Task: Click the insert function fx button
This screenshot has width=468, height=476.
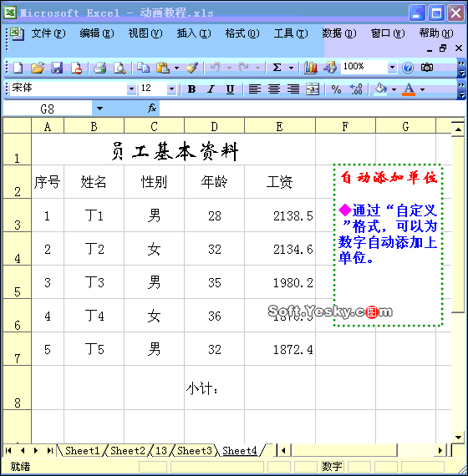Action: (x=151, y=108)
